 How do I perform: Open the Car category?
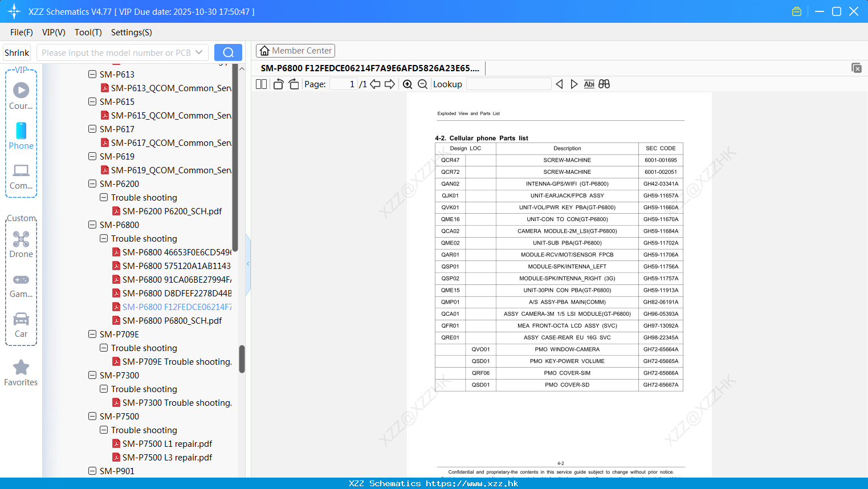21,324
